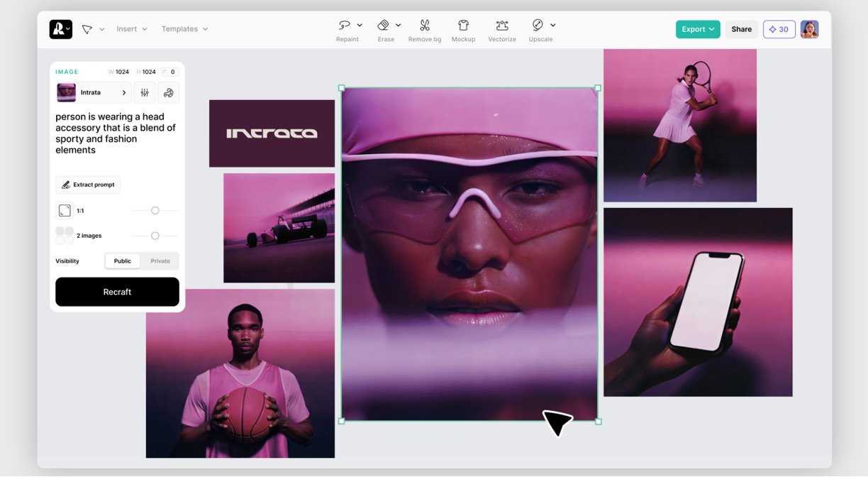Click the 2 images count slider handle
The width and height of the screenshot is (868, 477).
click(x=155, y=236)
